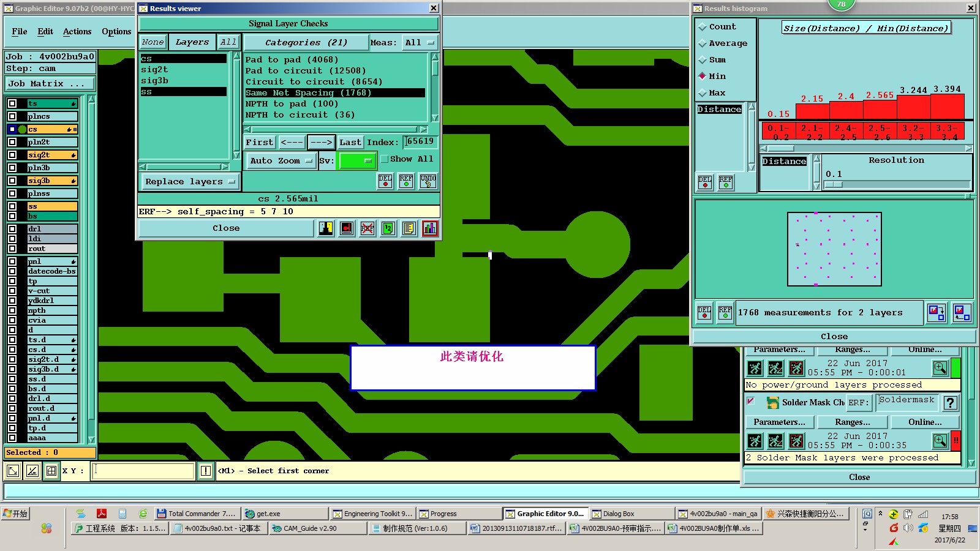Click crossed-out REF icon in Results viewer
980x551 pixels.
367,228
